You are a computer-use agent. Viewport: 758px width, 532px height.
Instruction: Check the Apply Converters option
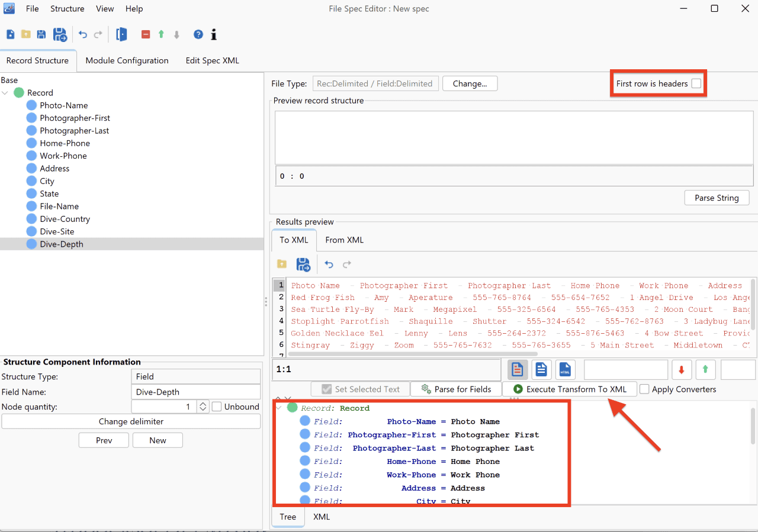coord(644,389)
